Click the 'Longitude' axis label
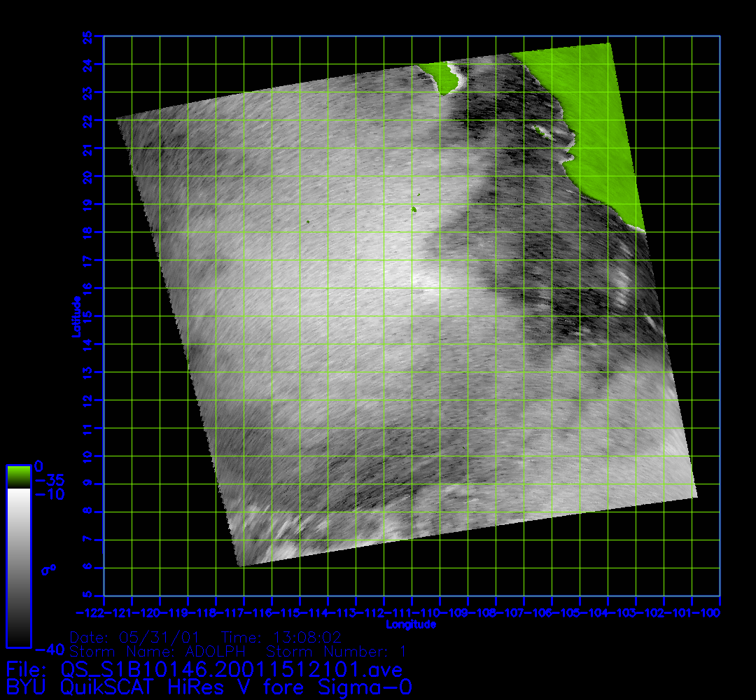The height and width of the screenshot is (700, 756). (x=411, y=624)
